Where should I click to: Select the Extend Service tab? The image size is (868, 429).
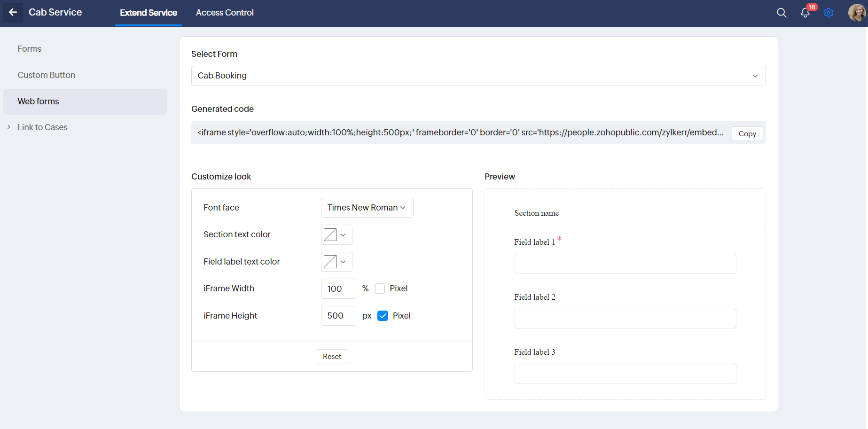[x=148, y=13]
